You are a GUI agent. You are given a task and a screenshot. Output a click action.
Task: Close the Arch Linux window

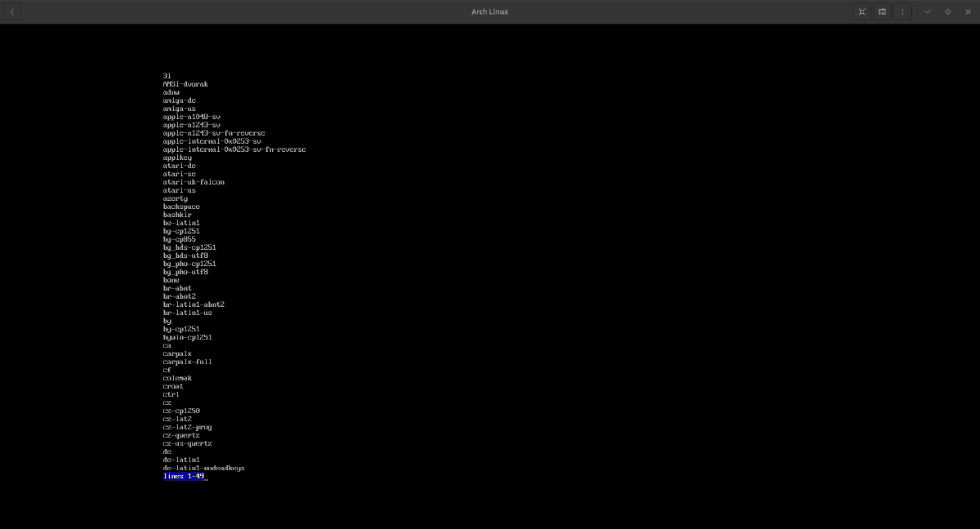coord(968,11)
